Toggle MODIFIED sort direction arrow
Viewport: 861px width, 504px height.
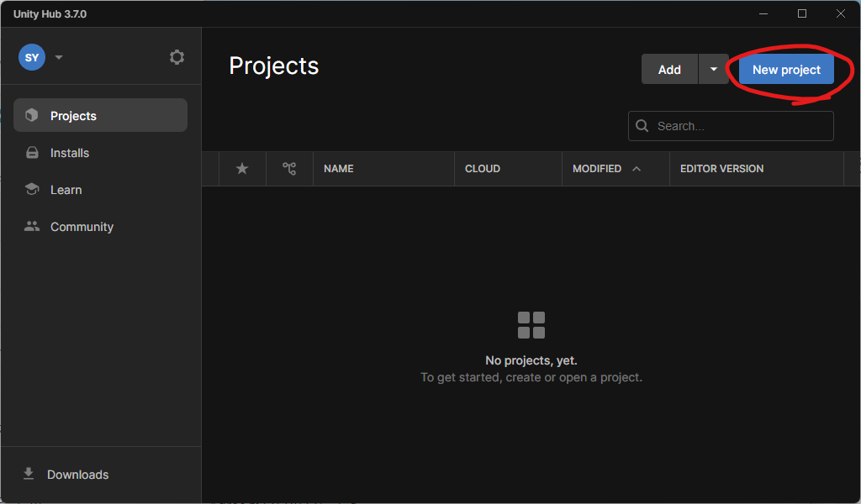click(637, 168)
